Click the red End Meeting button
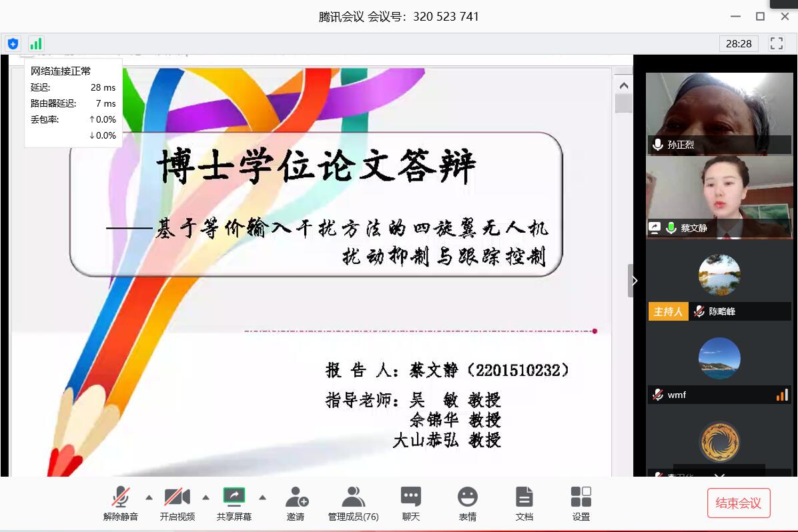798x532 pixels. point(738,503)
